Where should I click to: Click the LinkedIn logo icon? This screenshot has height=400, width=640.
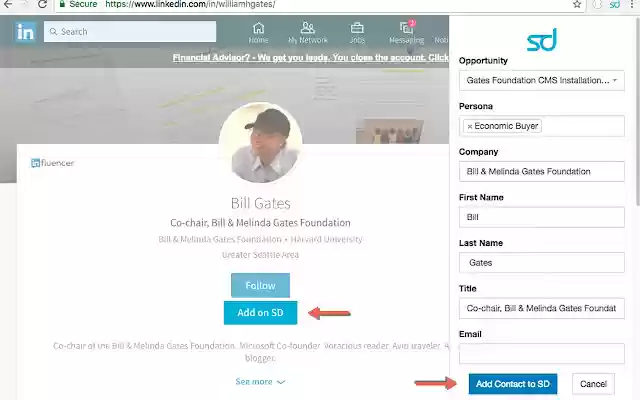[25, 32]
